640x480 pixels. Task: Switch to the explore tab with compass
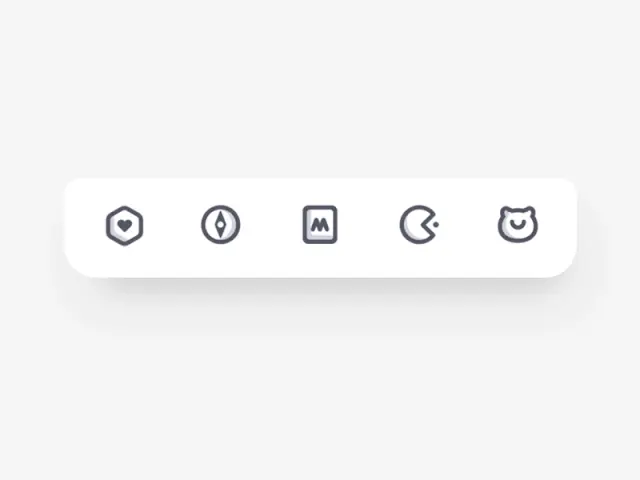pyautogui.click(x=221, y=224)
